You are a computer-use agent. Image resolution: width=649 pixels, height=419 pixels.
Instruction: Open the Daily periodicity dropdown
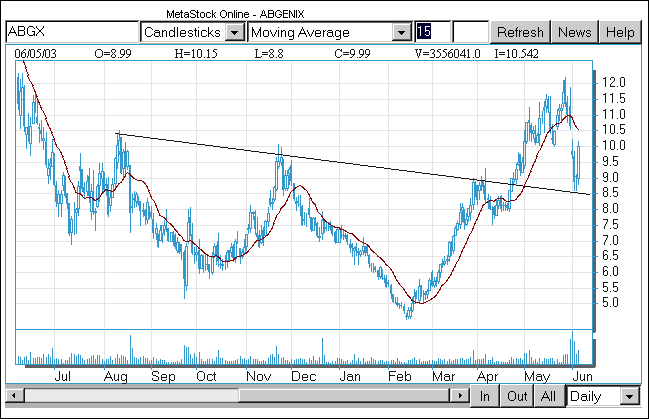[x=630, y=396]
